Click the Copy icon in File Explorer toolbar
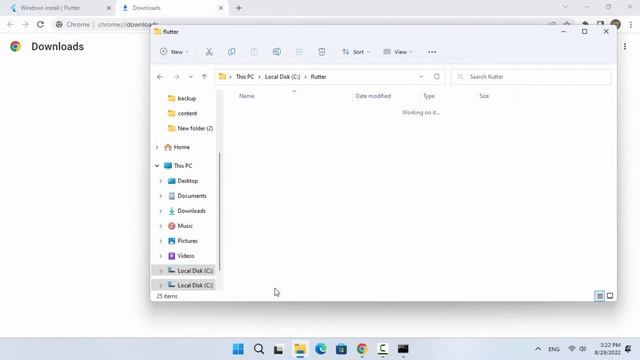Screen dimensions: 640x360 pyautogui.click(x=231, y=52)
